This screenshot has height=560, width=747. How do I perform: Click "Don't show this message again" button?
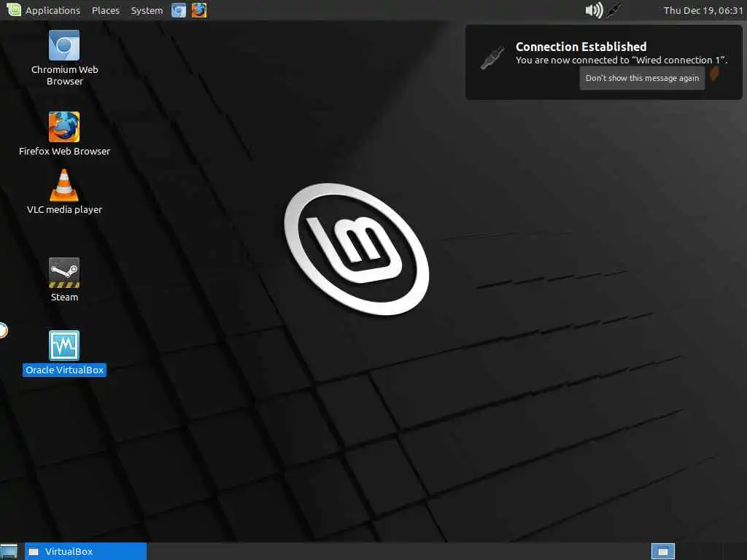coord(642,78)
